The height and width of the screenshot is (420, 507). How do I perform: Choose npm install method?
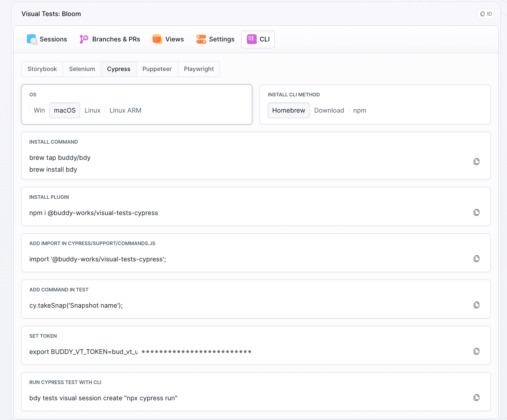(360, 110)
